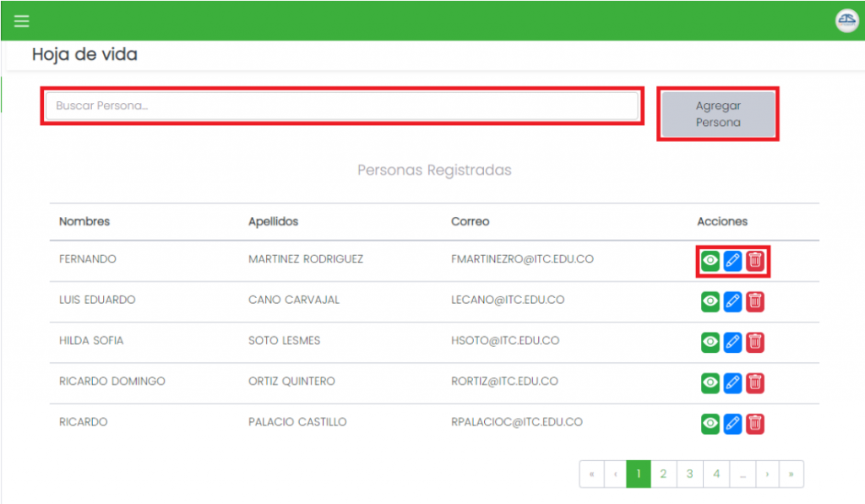Edit RICARDO DOMINGO's record with pencil icon
Image resolution: width=865 pixels, height=504 pixels.
pos(733,382)
